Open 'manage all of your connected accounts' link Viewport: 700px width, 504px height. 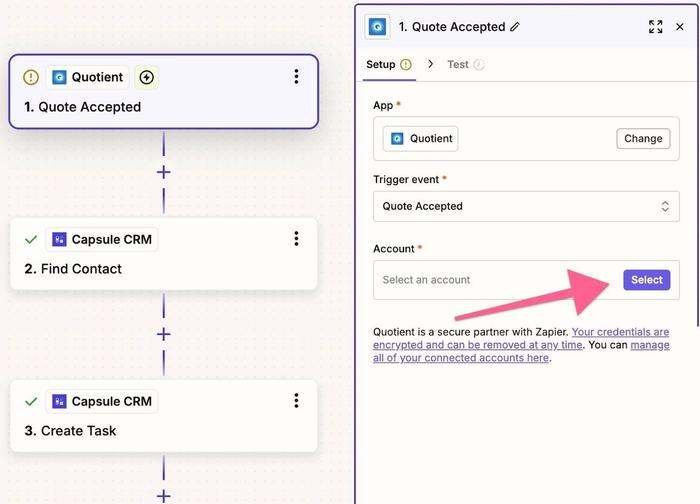pyautogui.click(x=521, y=351)
